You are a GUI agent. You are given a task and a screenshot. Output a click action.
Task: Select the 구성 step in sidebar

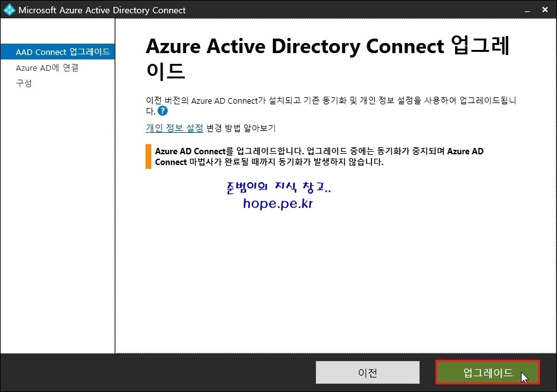pyautogui.click(x=24, y=83)
